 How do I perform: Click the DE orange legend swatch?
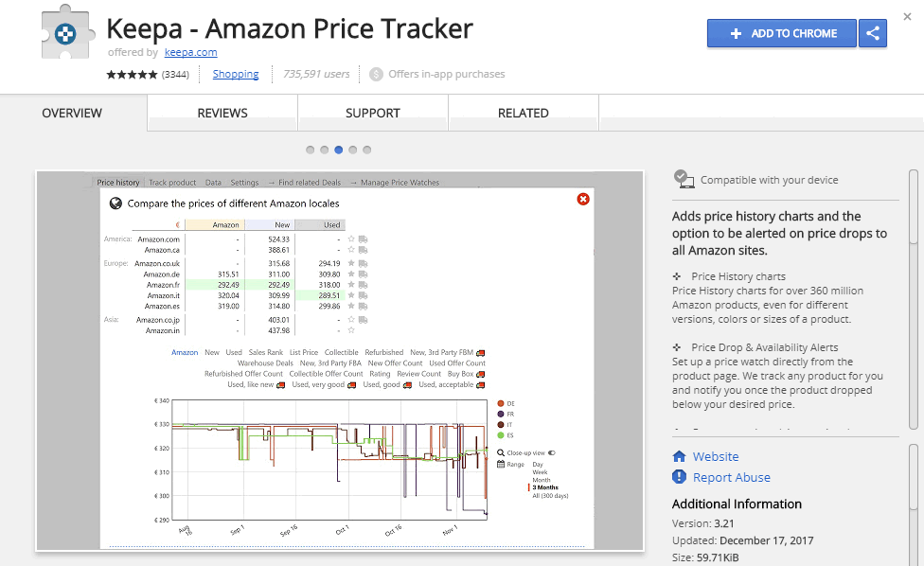[501, 403]
